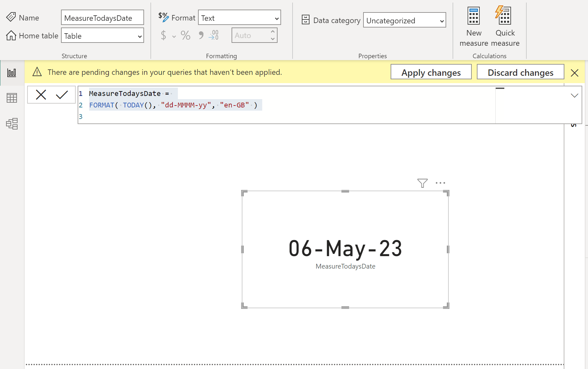Click the Name tag icon
Screen dimensions: 588x369
tap(11, 17)
